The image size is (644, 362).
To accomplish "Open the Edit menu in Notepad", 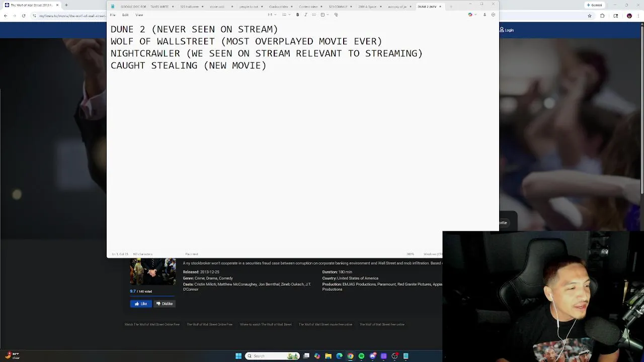I will [125, 15].
